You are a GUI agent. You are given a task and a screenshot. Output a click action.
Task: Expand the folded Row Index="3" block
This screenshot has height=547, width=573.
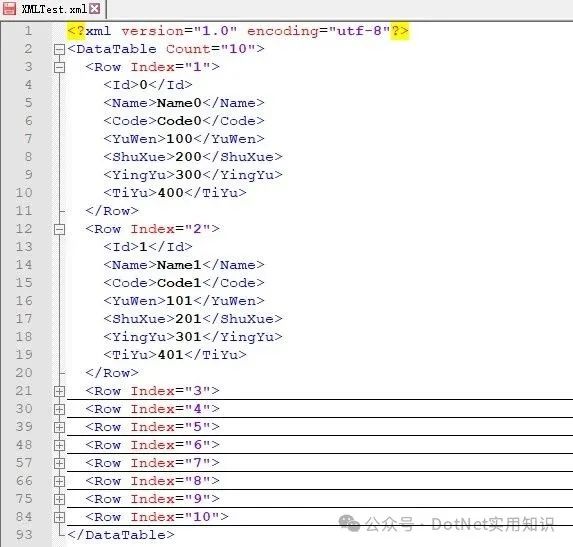point(59,391)
